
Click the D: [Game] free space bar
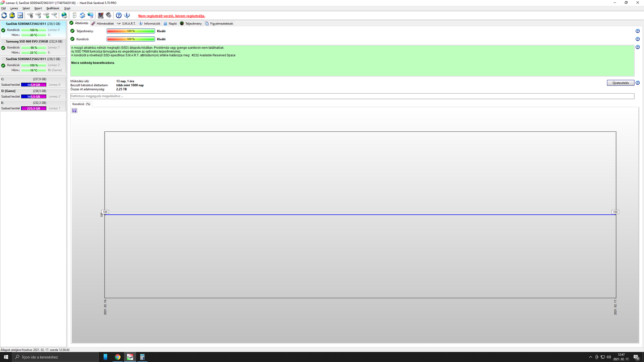pos(34,97)
